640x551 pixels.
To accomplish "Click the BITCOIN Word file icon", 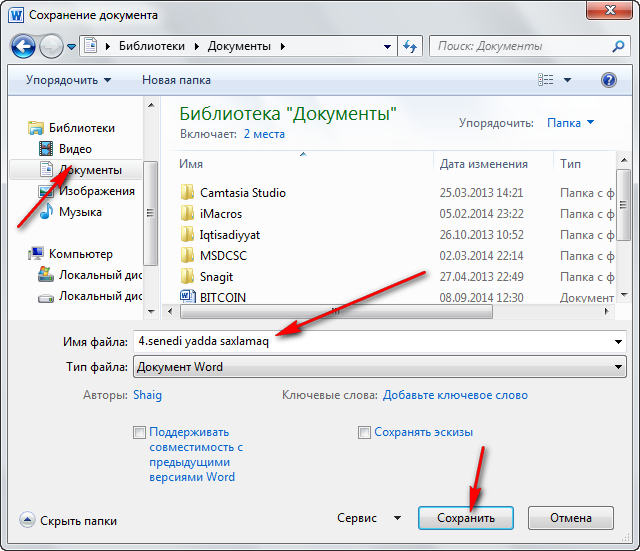I will click(187, 296).
